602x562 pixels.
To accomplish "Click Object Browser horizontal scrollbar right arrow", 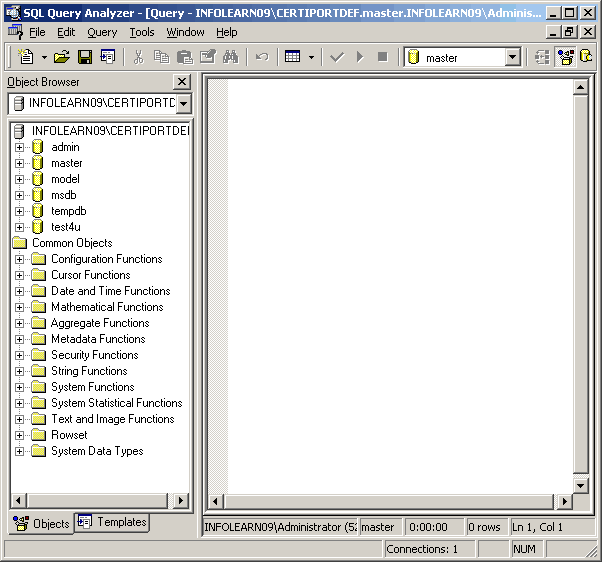I will click(181, 501).
